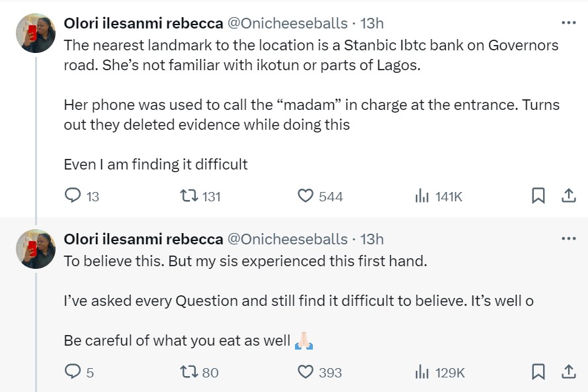The image size is (588, 392).
Task: Open the 13h timestamp of first tweet
Action: (x=372, y=23)
